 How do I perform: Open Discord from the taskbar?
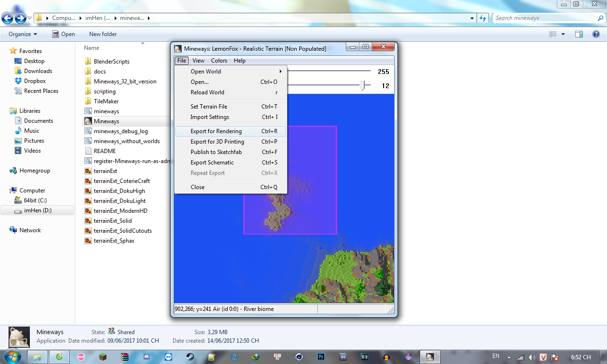click(x=147, y=357)
